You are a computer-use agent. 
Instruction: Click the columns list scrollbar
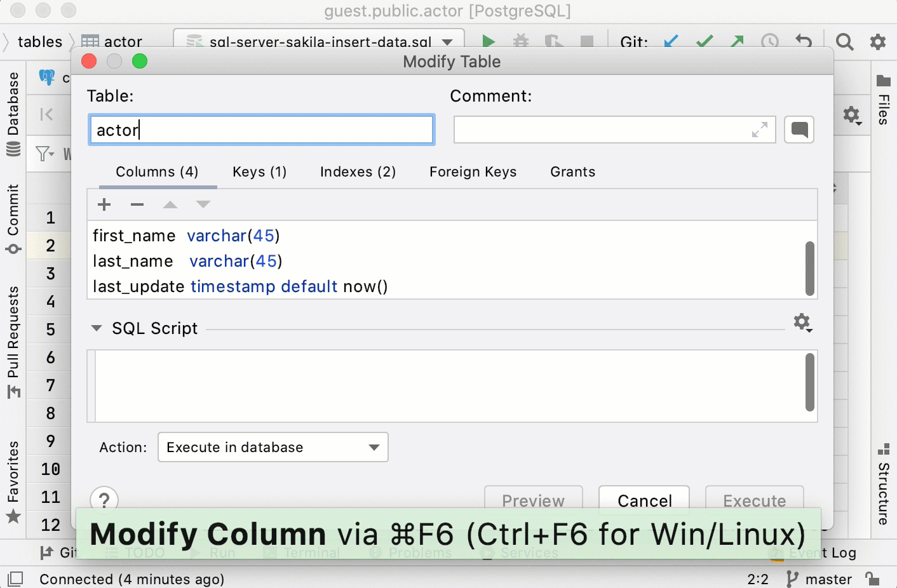(x=809, y=268)
